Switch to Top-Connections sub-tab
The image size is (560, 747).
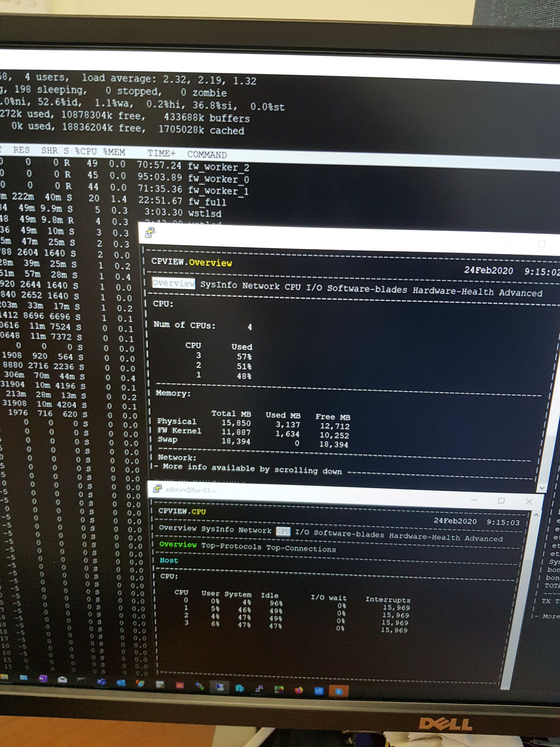301,549
